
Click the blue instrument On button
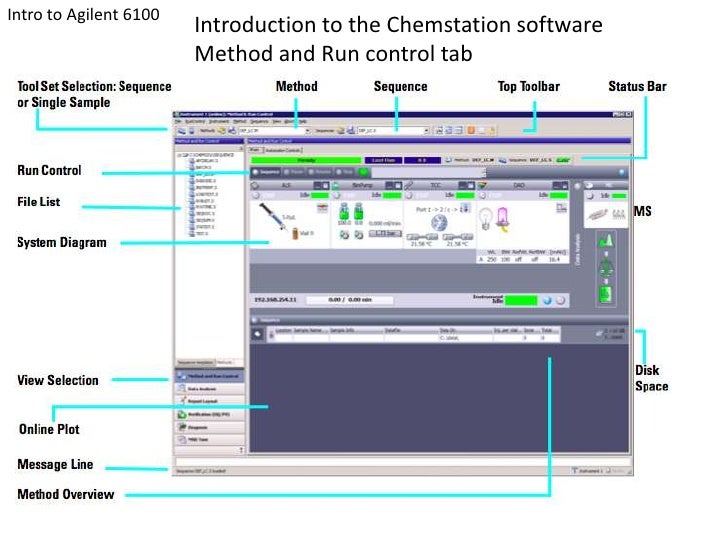click(x=547, y=300)
